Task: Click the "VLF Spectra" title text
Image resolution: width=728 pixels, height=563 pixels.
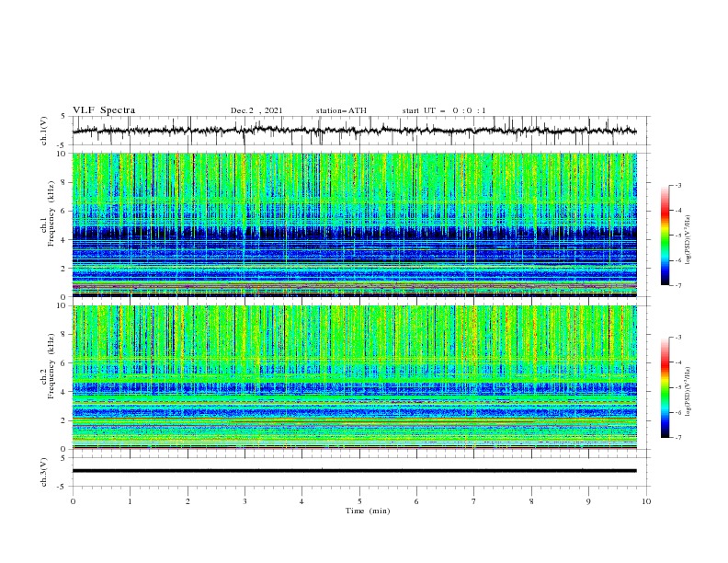Action: 104,110
